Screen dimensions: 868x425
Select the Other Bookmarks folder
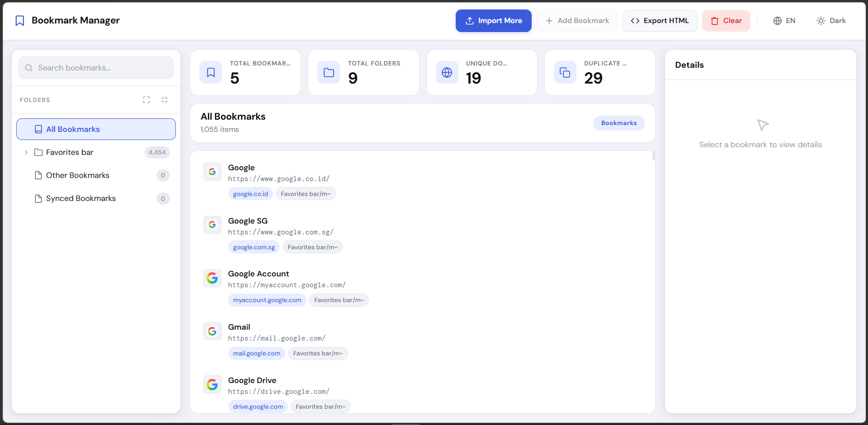(x=96, y=175)
